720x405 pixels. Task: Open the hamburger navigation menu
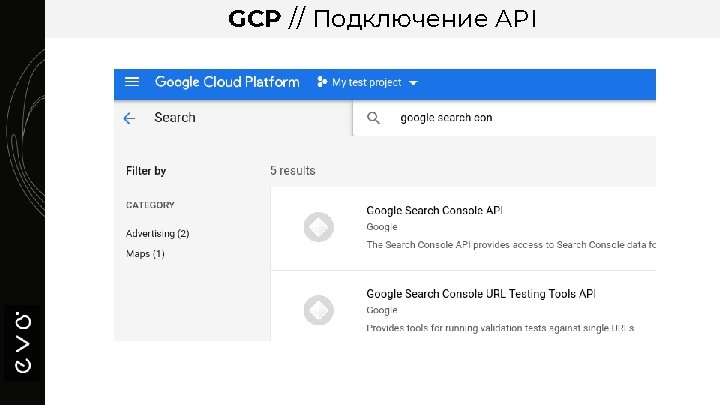click(x=132, y=82)
